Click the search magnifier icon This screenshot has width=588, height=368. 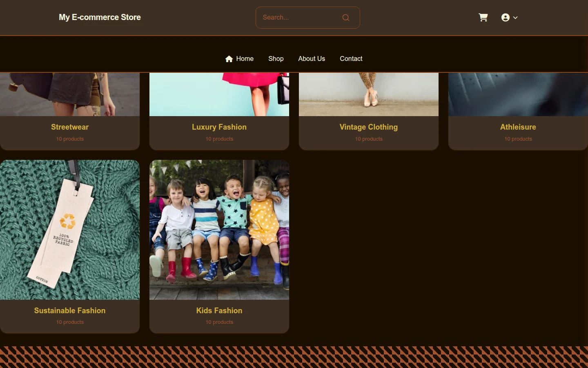346,18
